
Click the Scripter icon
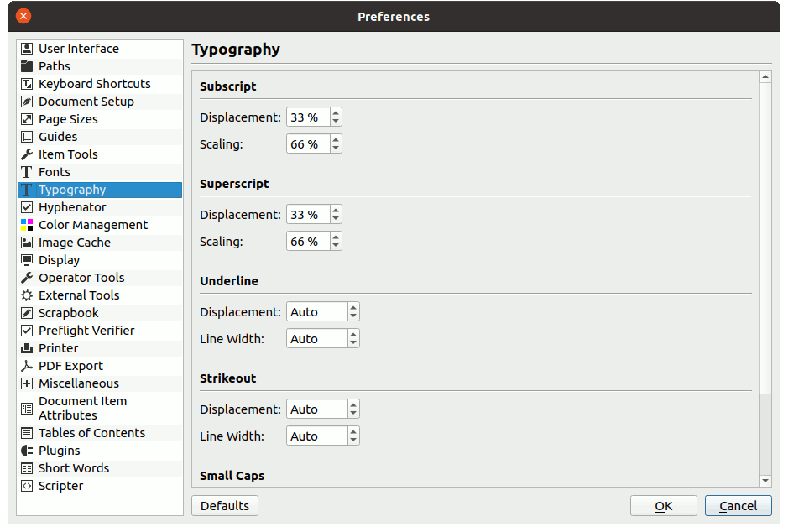coord(27,486)
